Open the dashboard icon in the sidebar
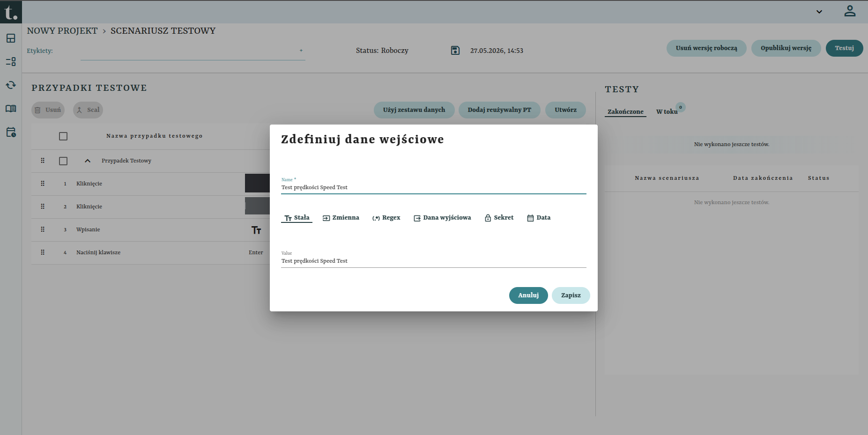 11,38
